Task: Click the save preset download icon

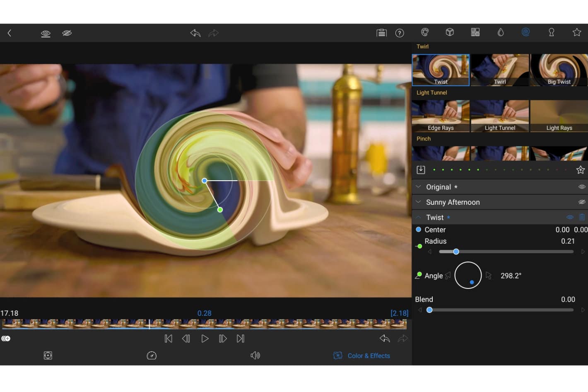Action: (x=421, y=169)
